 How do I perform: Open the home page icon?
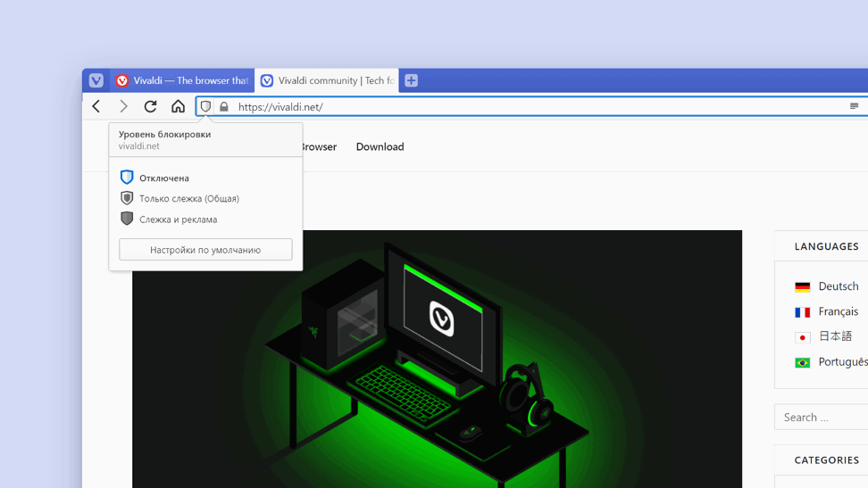(x=178, y=106)
